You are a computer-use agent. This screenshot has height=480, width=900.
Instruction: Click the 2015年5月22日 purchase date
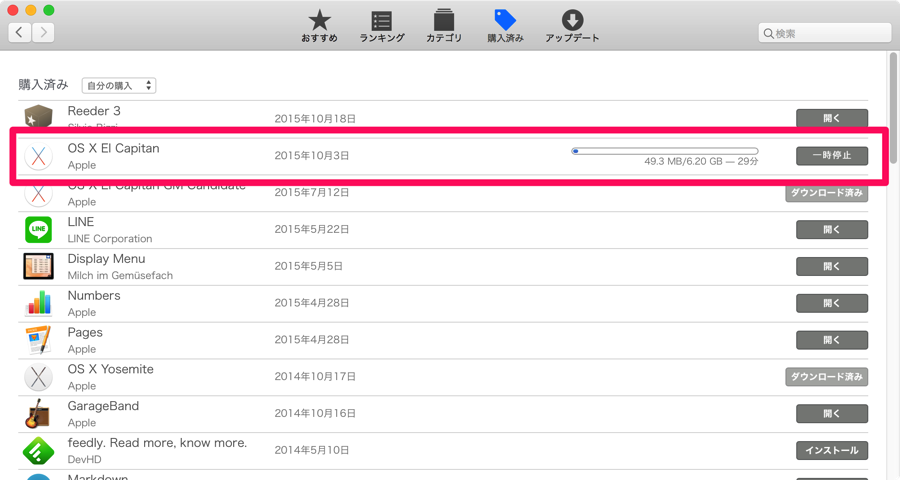click(312, 229)
